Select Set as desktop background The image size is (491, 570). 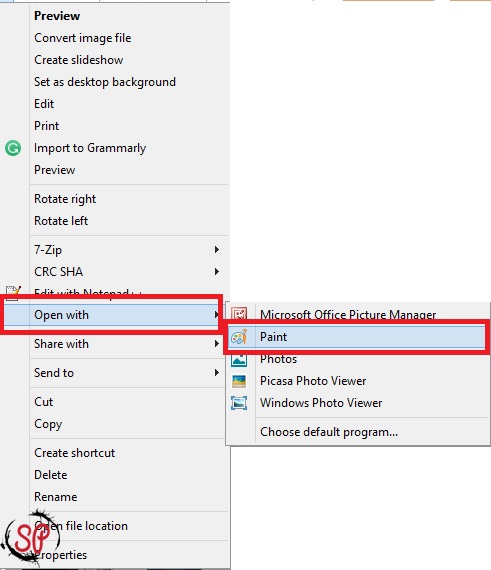(105, 82)
